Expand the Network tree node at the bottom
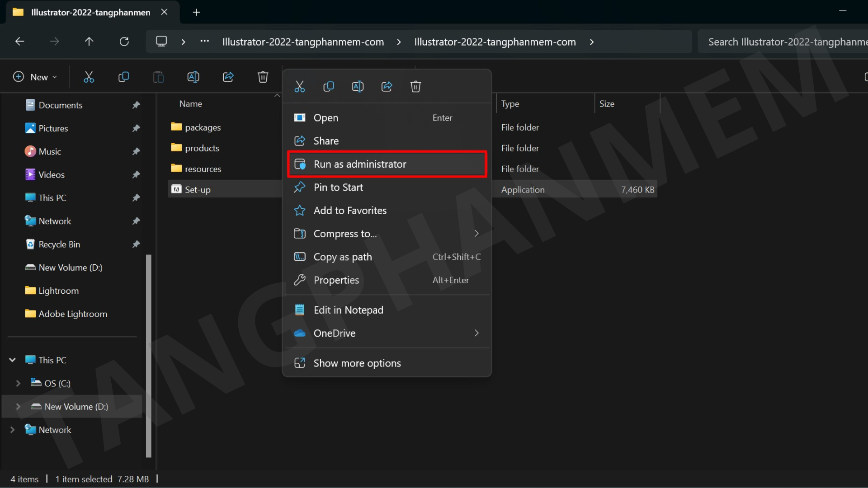 pyautogui.click(x=13, y=430)
